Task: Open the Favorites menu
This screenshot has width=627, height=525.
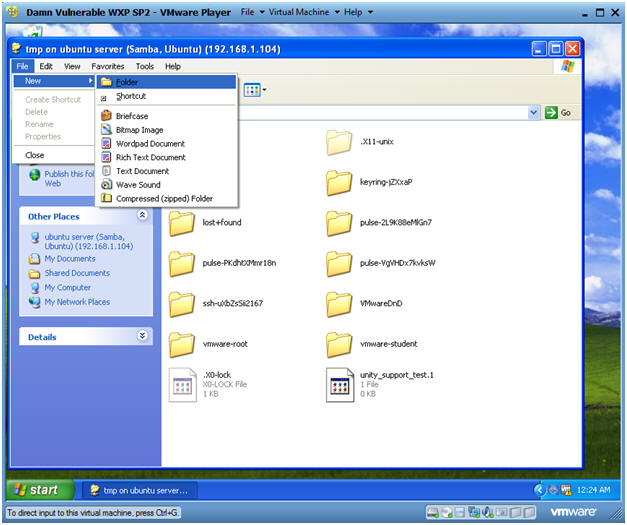Action: click(108, 66)
